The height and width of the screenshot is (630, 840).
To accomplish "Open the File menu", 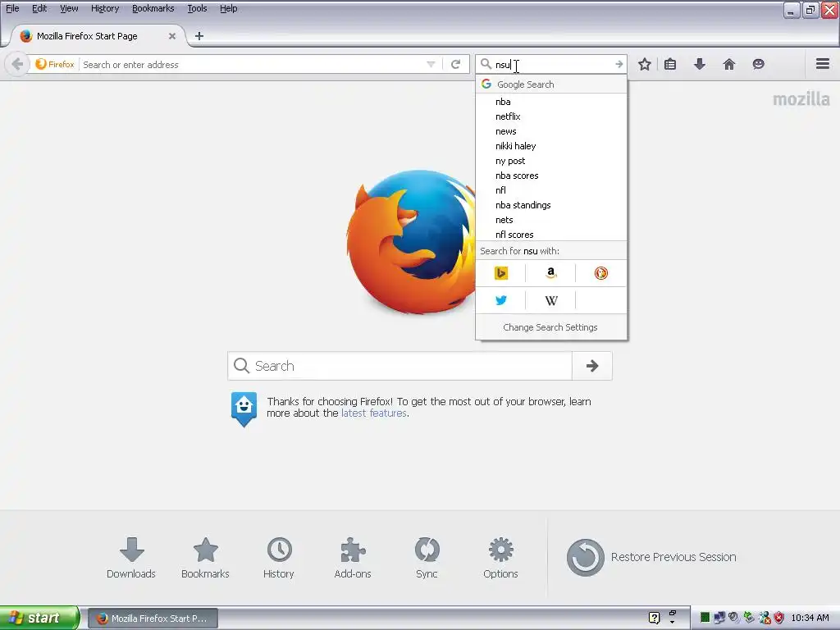I will (12, 8).
